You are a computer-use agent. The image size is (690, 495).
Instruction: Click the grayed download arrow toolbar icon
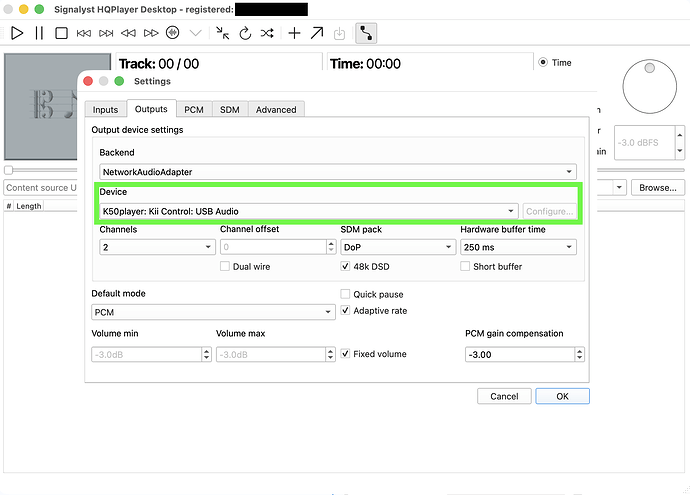339,33
